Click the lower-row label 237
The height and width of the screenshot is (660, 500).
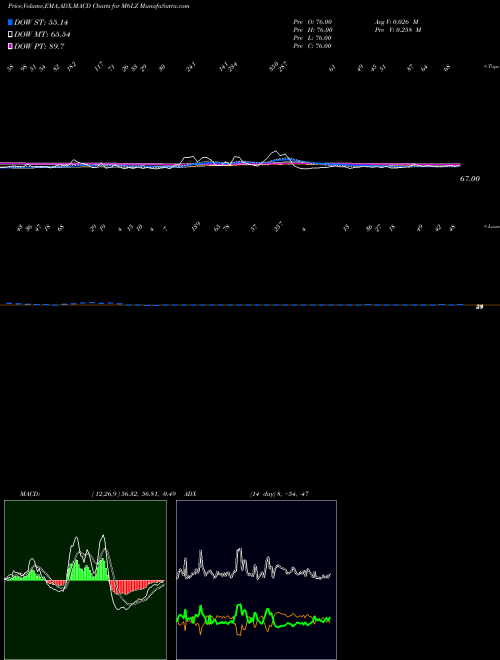279,226
